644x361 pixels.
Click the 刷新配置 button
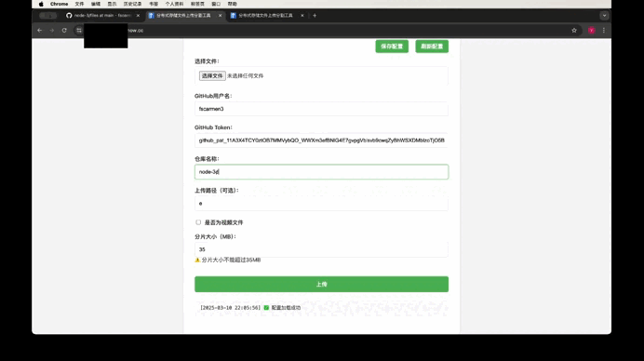pos(432,47)
